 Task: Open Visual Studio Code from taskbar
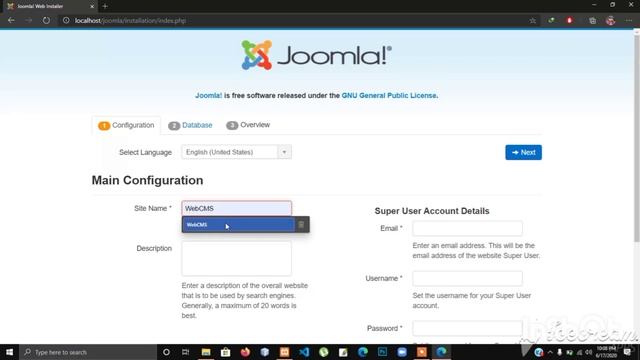click(304, 352)
